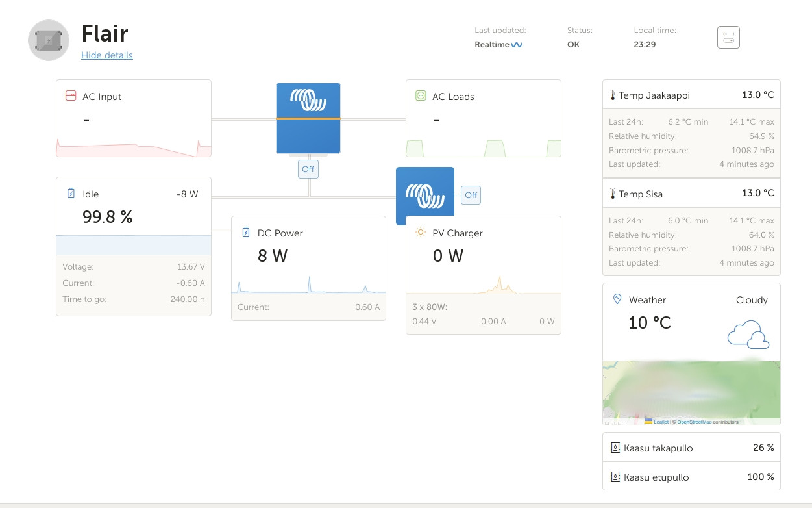
Task: Click the top inverter device tile
Action: (x=308, y=118)
